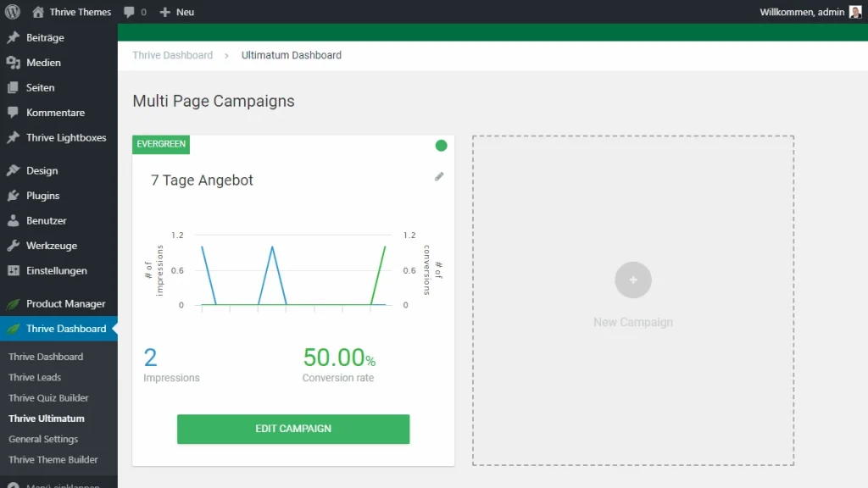
Task: Open the Design menu in sidebar
Action: [42, 170]
